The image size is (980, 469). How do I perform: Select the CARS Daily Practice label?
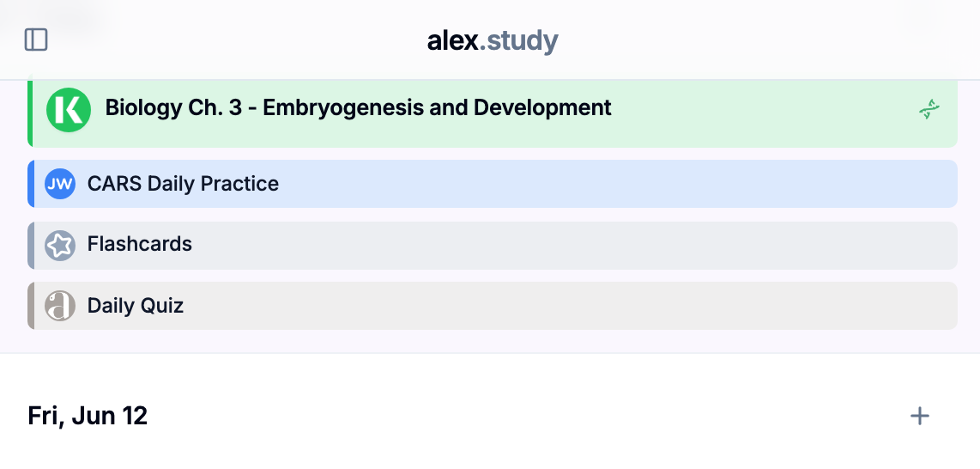(x=183, y=184)
